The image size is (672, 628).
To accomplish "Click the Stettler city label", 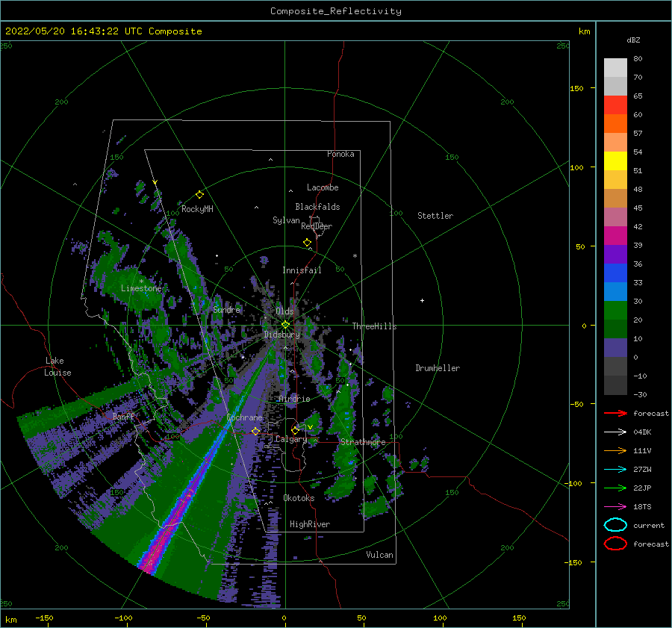I will tap(435, 216).
